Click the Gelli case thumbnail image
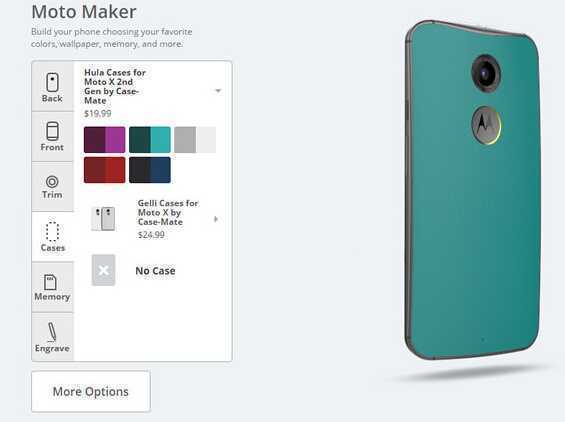The image size is (565, 422). coord(103,218)
